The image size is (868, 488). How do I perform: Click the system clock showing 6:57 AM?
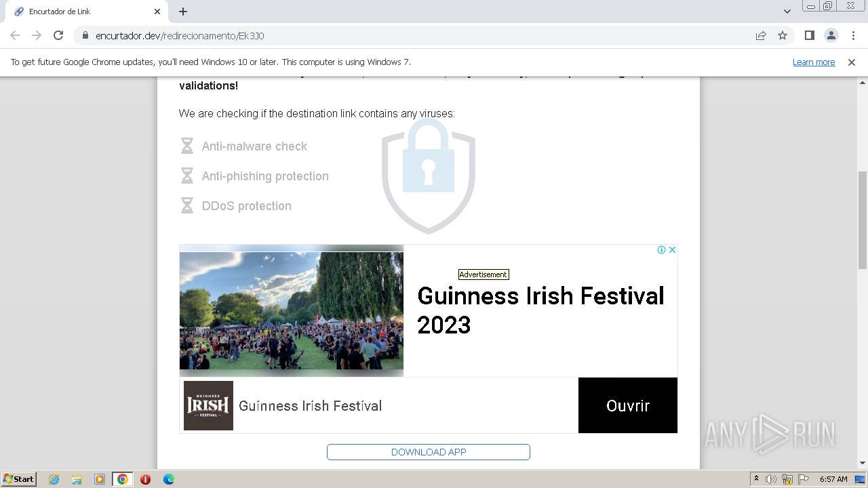point(833,479)
